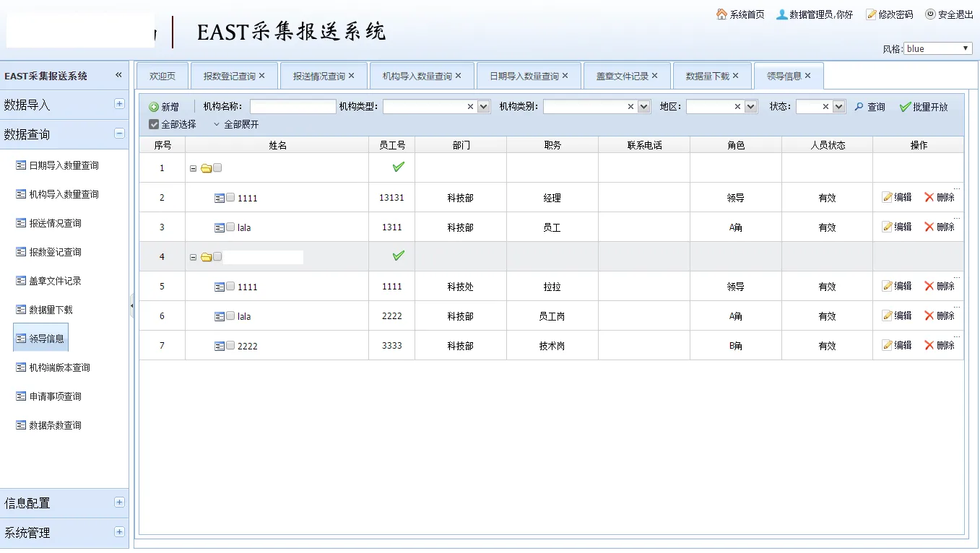Image resolution: width=980 pixels, height=553 pixels.
Task: Click the 系统首页 home icon
Action: click(721, 14)
